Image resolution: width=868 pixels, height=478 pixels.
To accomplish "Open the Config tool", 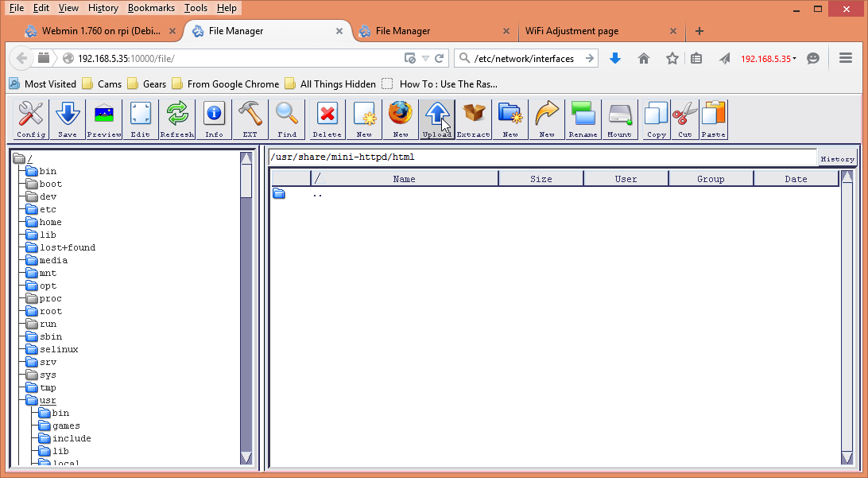I will tap(30, 118).
